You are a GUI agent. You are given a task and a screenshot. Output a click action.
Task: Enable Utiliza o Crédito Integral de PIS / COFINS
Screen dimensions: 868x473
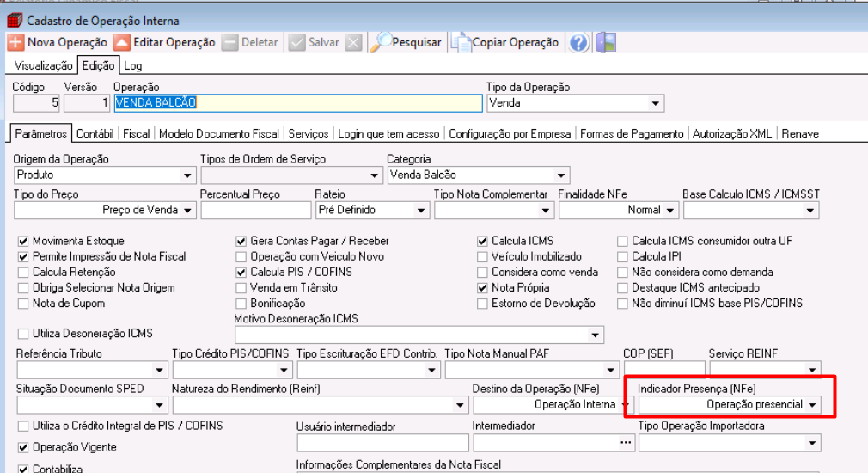coord(22,426)
